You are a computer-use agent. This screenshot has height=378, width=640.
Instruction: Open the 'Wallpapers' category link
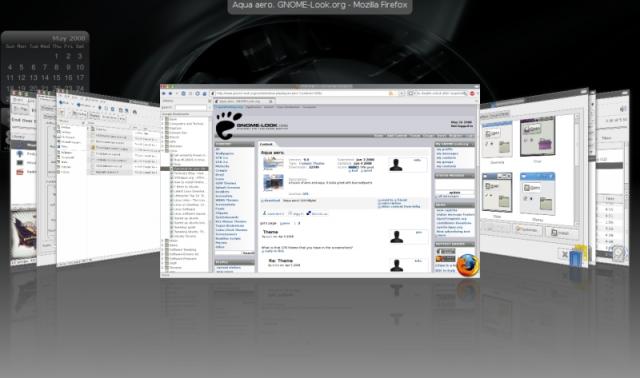tap(224, 153)
